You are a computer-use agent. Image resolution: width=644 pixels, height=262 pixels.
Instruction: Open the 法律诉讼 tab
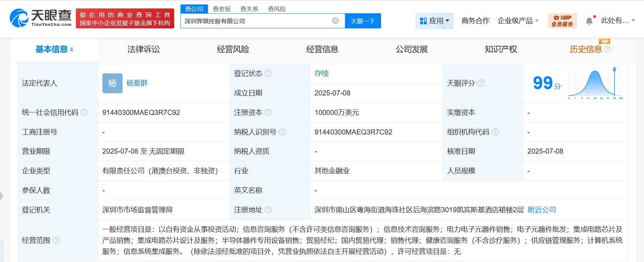[144, 49]
